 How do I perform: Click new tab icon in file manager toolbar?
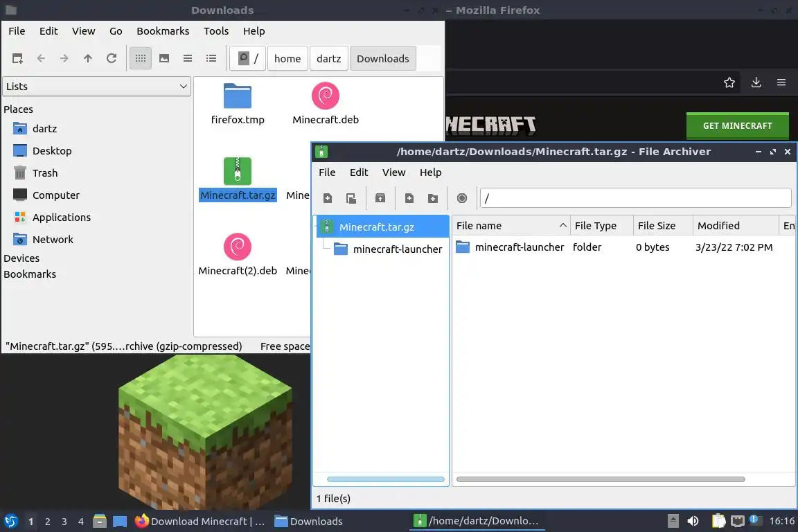(17, 58)
